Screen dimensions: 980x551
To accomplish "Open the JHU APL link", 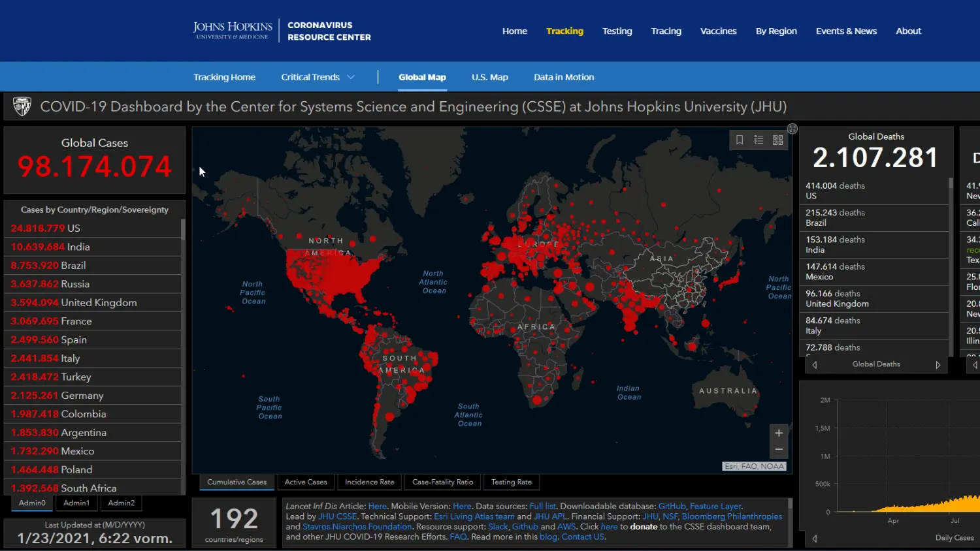I will click(550, 516).
